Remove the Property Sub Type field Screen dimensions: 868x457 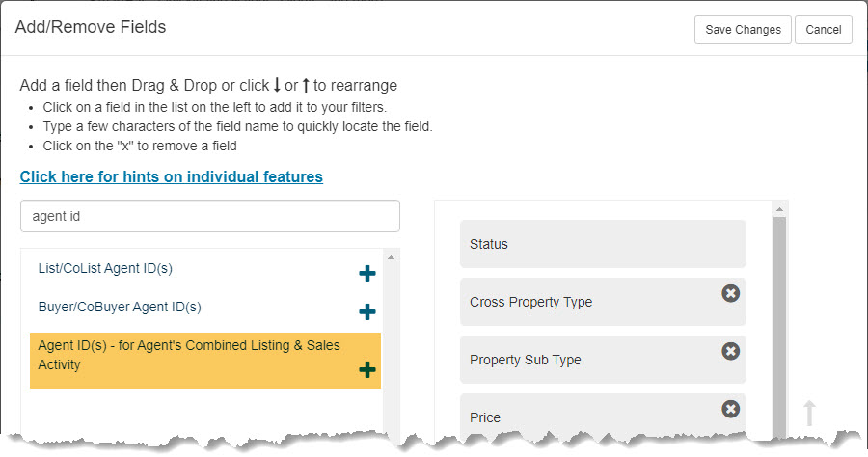click(x=730, y=351)
